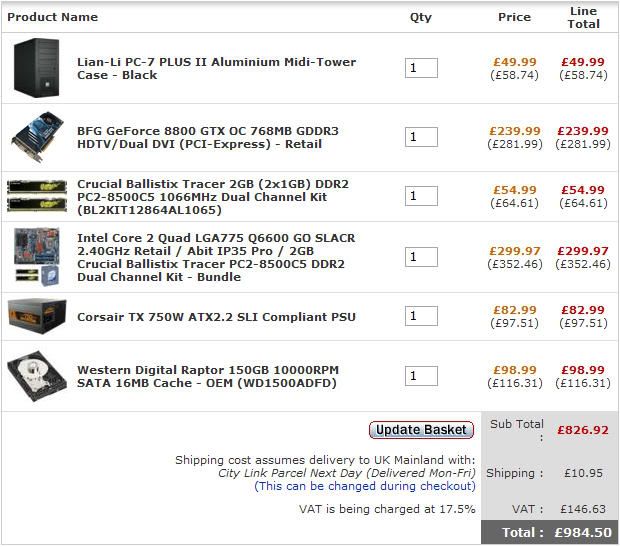Open Intel Core 2 Quad bundle link
Image resolution: width=620 pixels, height=547 pixels.
pyautogui.click(x=215, y=257)
